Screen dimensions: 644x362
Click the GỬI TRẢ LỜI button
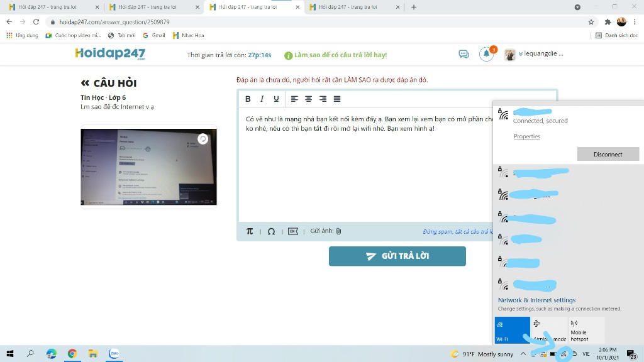[x=397, y=256]
